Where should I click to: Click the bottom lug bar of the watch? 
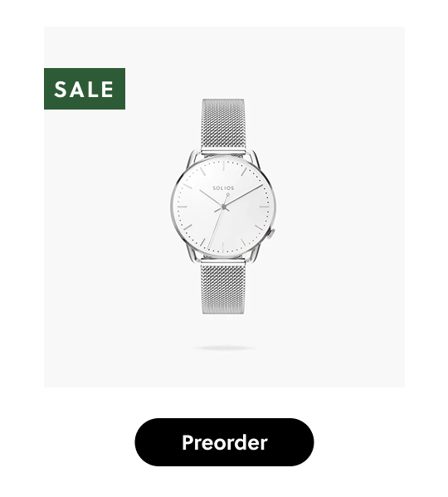[x=223, y=261]
